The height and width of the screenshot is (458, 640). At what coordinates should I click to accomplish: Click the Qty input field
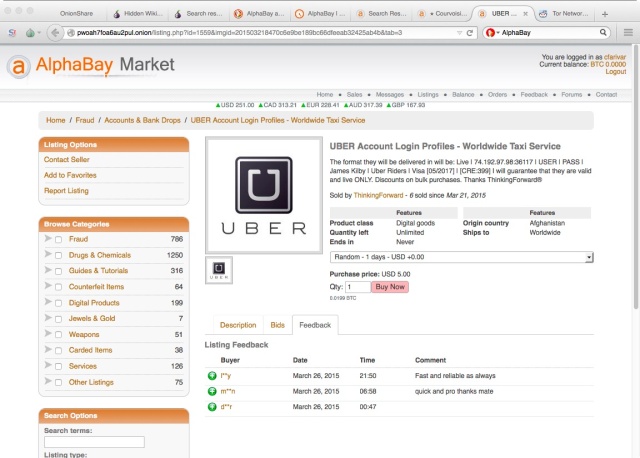(358, 287)
